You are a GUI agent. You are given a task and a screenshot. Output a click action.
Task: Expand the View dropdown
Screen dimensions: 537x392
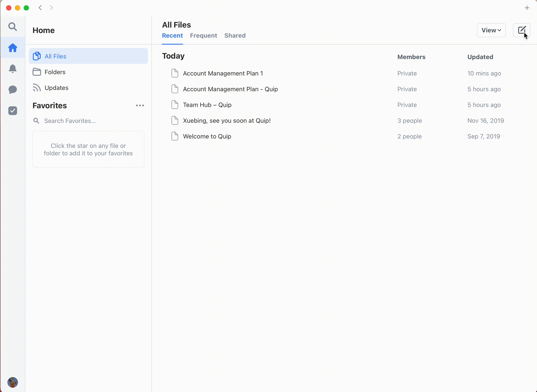pos(491,30)
